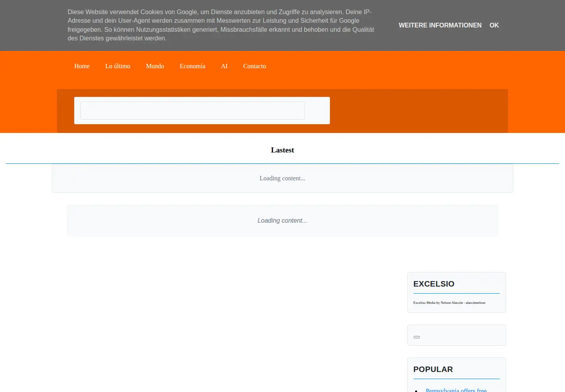
Task: Click the cookie notice paragraph text
Action: point(221,25)
